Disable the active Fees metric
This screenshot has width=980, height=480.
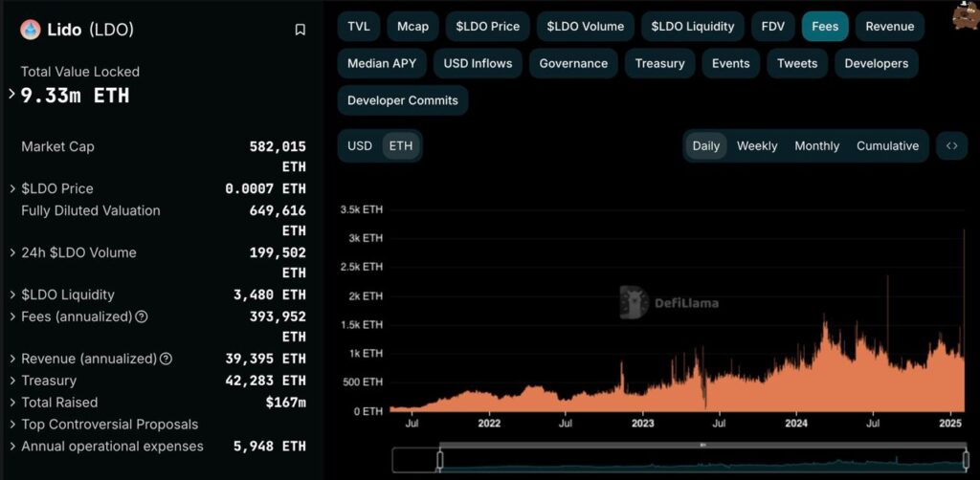[825, 26]
